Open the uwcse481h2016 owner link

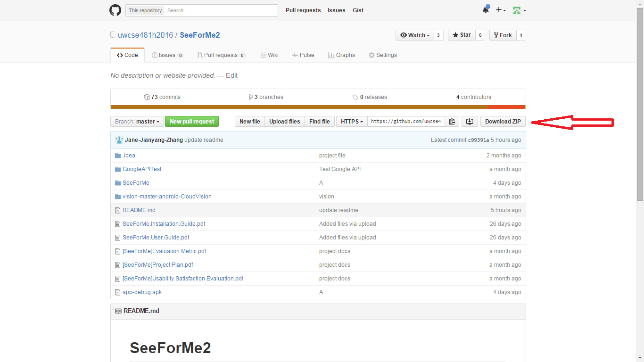coord(146,35)
